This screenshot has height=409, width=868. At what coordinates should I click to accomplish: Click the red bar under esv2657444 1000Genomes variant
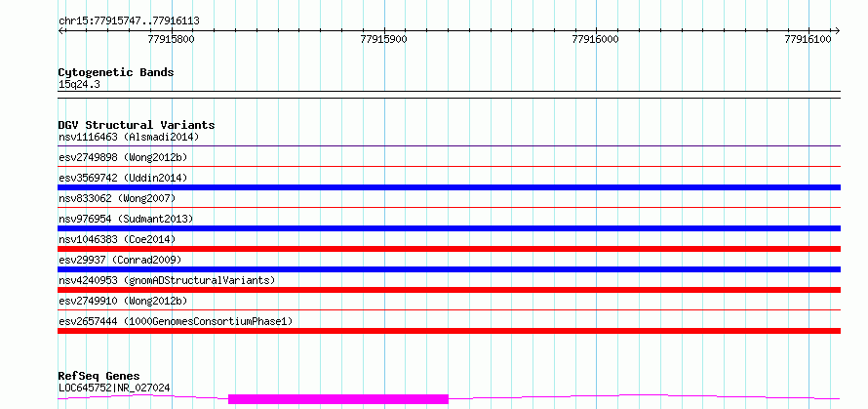(449, 331)
